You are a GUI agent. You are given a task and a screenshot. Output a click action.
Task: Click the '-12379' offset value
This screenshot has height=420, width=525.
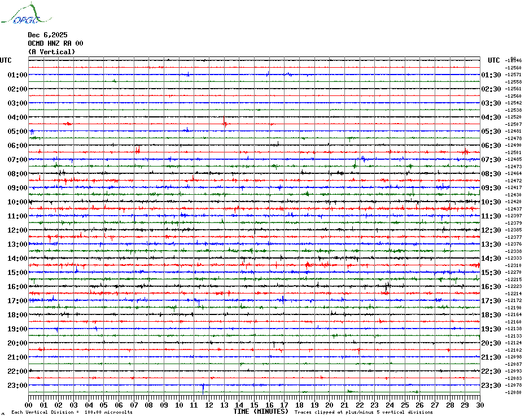tap(513, 223)
